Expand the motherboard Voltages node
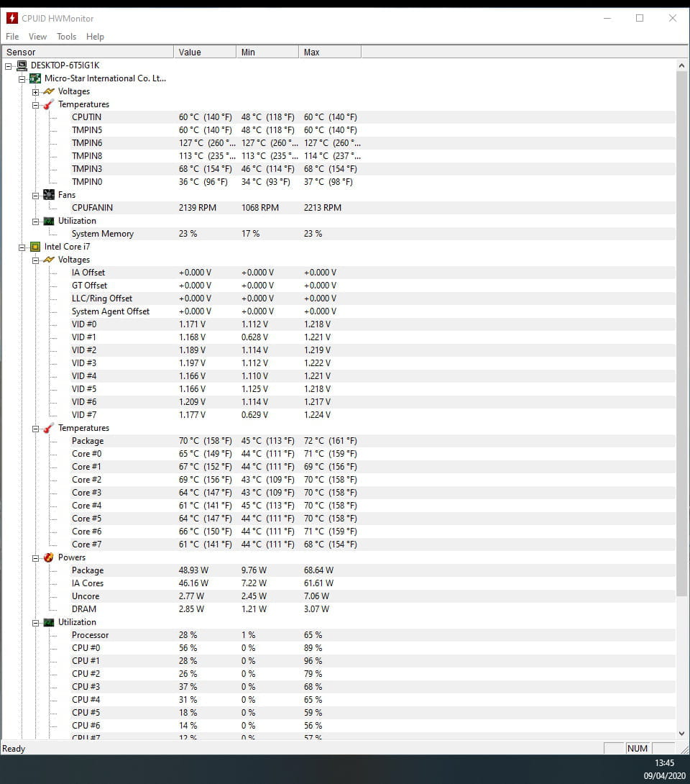 (x=35, y=92)
